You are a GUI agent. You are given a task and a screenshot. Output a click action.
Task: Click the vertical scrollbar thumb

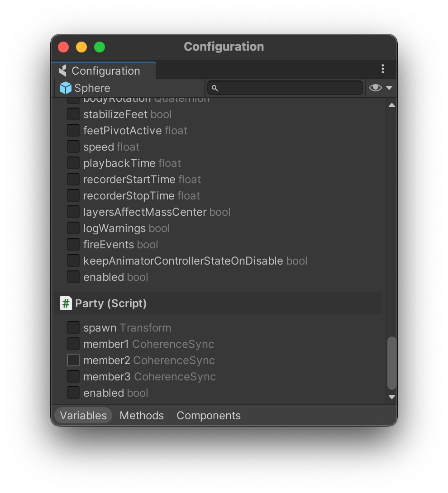click(392, 363)
